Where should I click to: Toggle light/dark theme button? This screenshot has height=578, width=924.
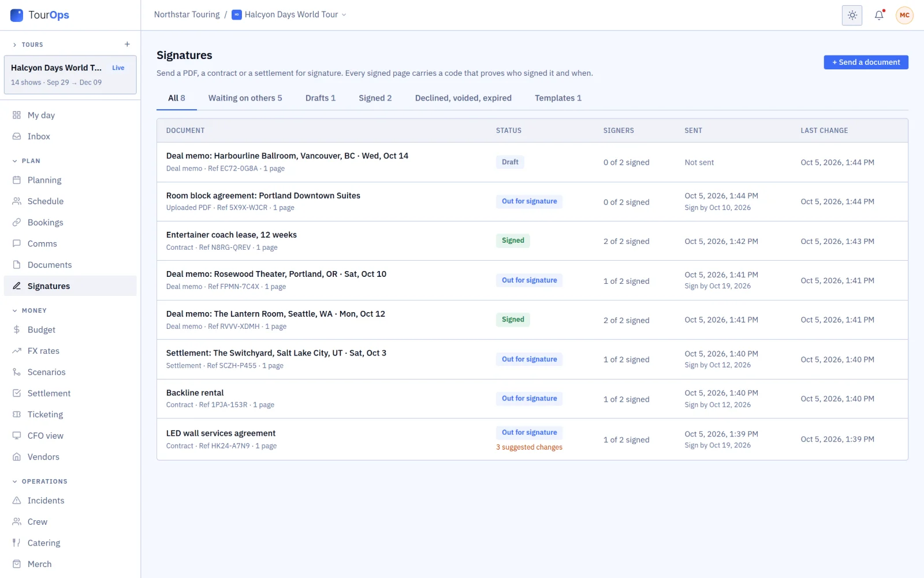point(852,15)
